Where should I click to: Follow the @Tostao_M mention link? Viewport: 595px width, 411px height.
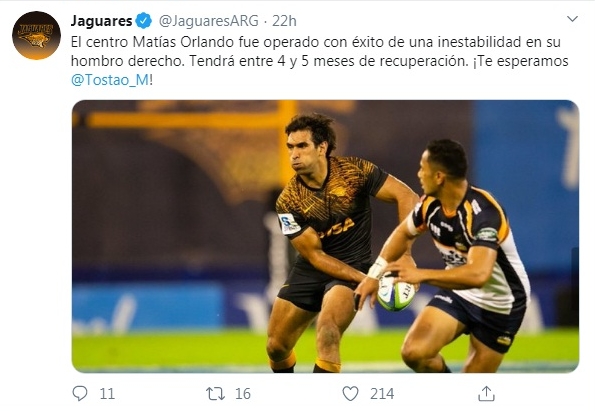[110, 80]
